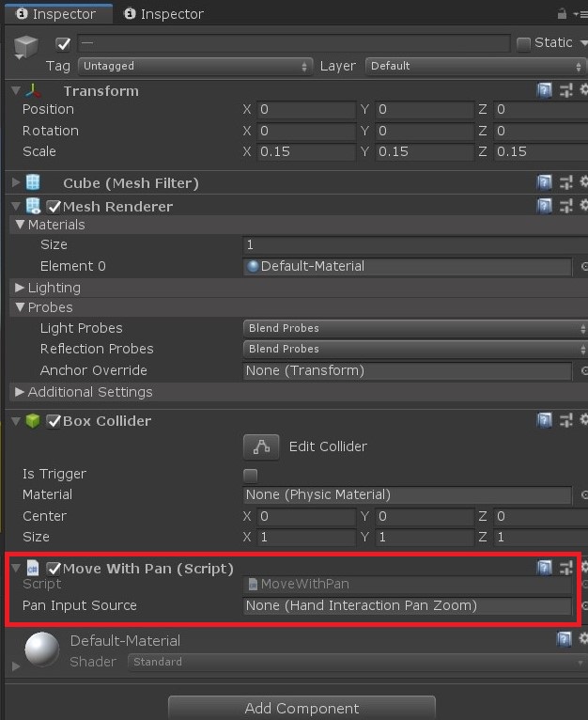Disable the Box Collider component checkbox
The width and height of the screenshot is (588, 720).
54,421
